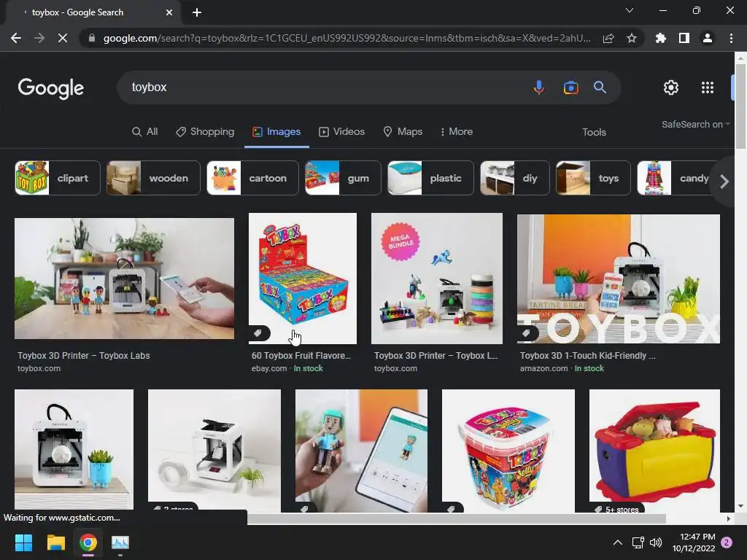Image resolution: width=747 pixels, height=560 pixels.
Task: Show hidden system tray icons
Action: (x=617, y=542)
